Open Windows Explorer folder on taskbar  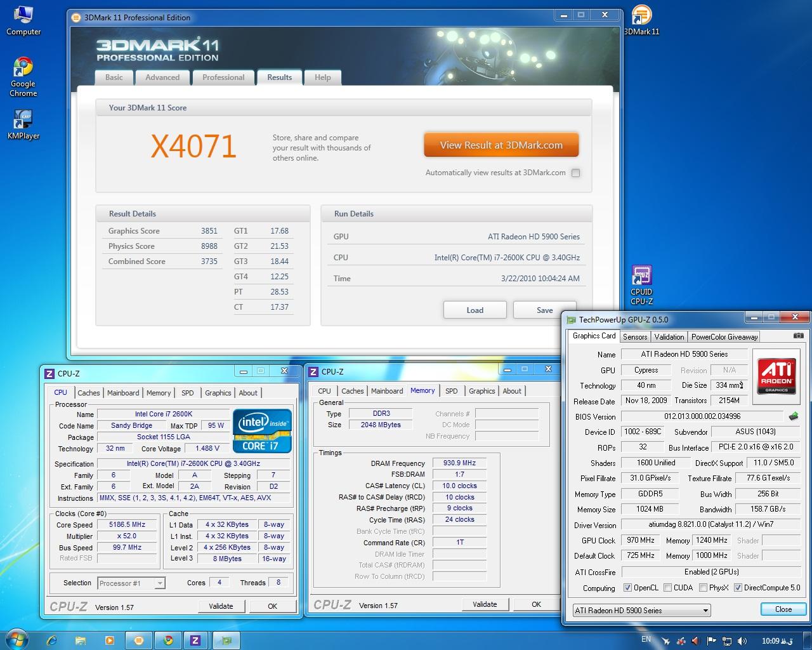click(81, 640)
